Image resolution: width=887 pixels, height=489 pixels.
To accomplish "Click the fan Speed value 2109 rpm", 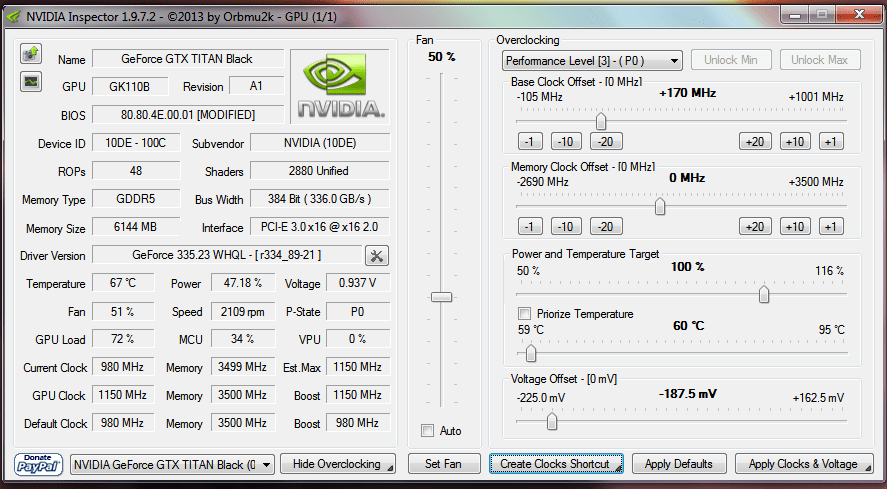I will [243, 311].
